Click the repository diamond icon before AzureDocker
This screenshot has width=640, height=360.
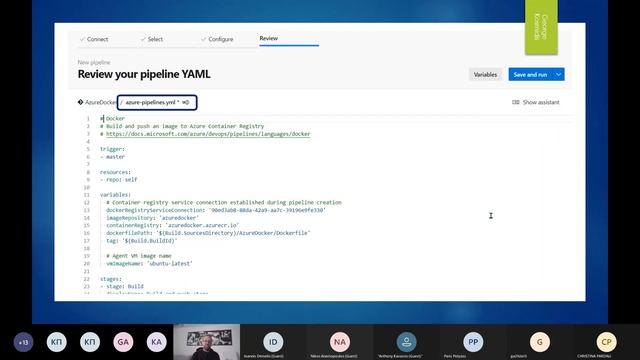click(80, 102)
